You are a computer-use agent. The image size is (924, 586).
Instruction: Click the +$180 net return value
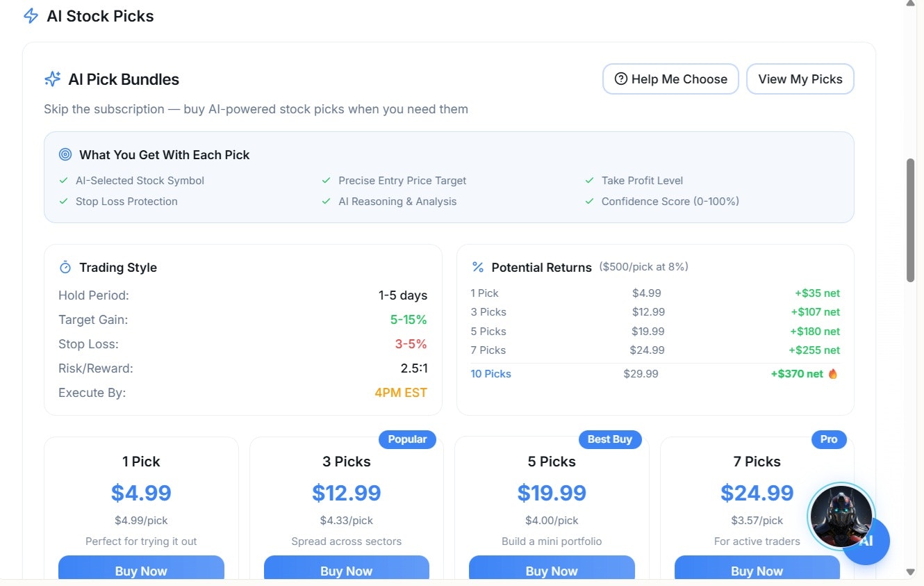(815, 332)
